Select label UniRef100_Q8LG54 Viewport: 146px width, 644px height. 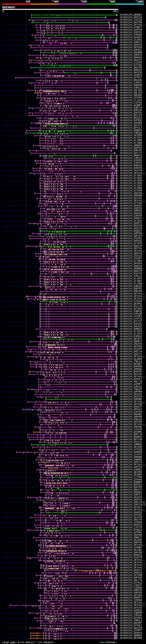[131, 67]
